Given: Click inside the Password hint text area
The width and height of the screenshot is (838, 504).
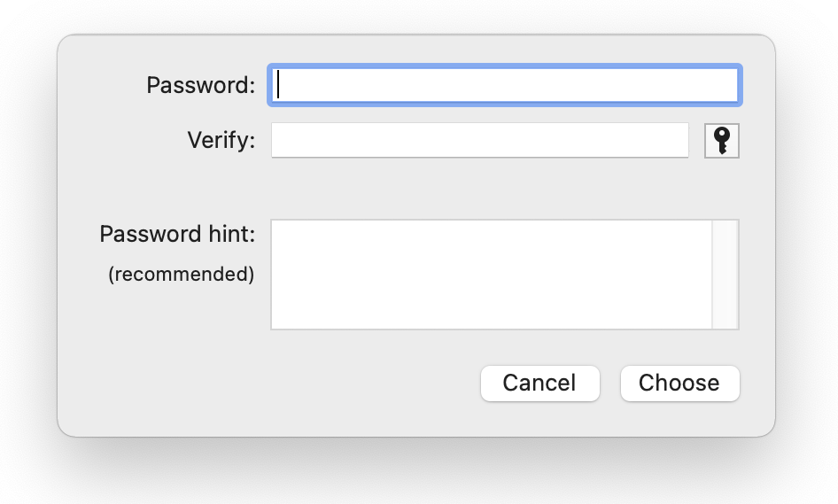Looking at the screenshot, I should coord(491,275).
